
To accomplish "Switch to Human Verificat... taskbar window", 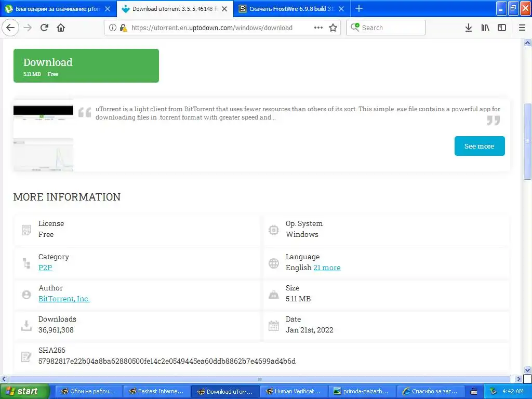I will click(x=293, y=392).
